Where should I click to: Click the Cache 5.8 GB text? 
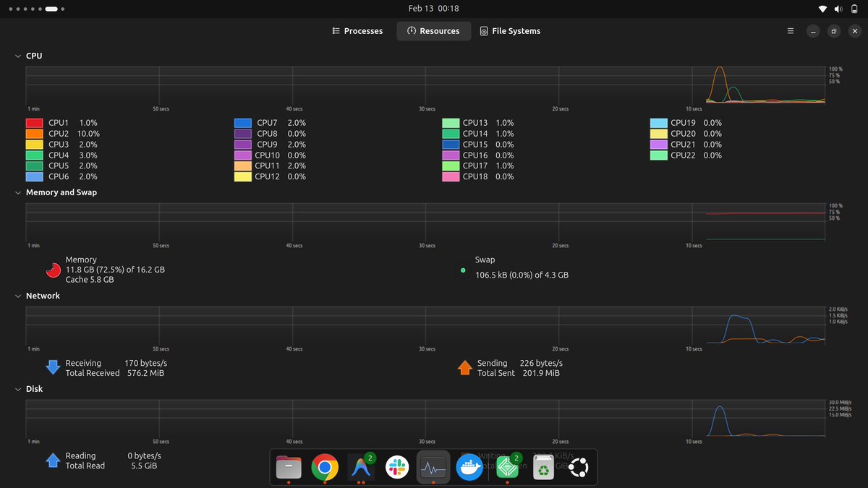[x=90, y=280]
